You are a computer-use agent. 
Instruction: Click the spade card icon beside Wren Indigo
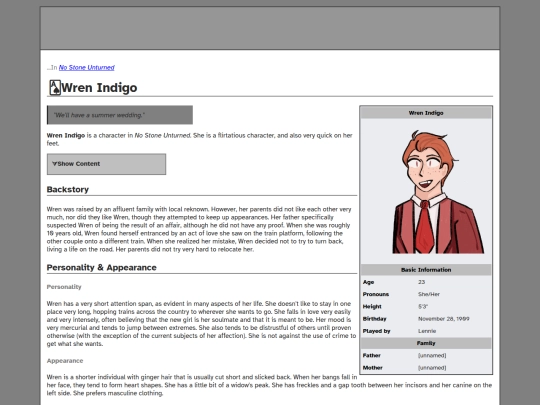coord(55,87)
